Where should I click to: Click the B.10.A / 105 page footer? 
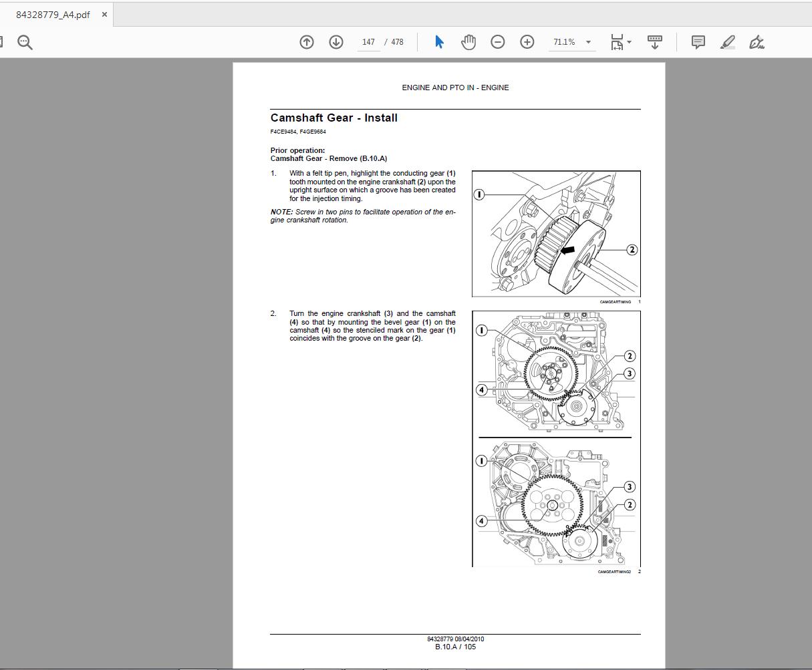[x=455, y=647]
